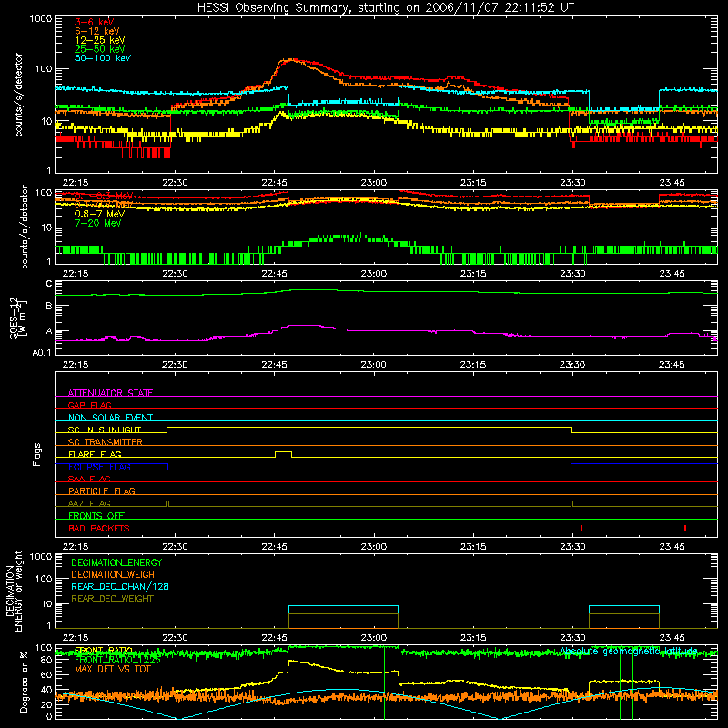The height and width of the screenshot is (728, 728).
Task: Click the first cyan decimation box starting 22:47
Action: tap(343, 617)
